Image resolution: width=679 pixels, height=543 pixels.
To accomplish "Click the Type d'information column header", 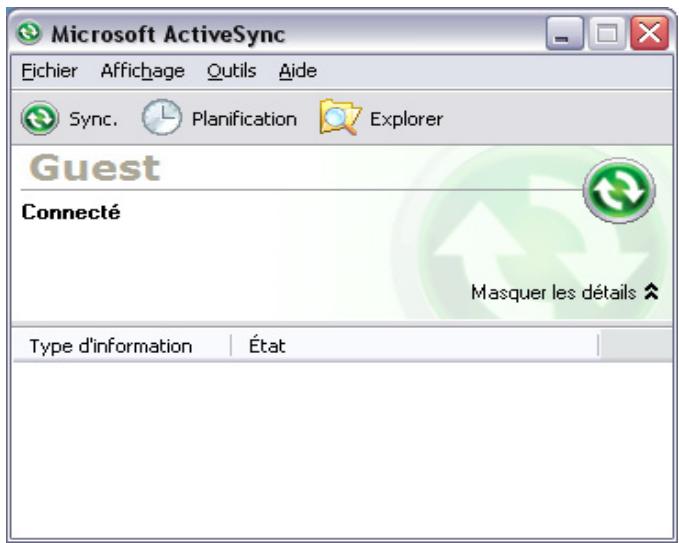I will 122,346.
